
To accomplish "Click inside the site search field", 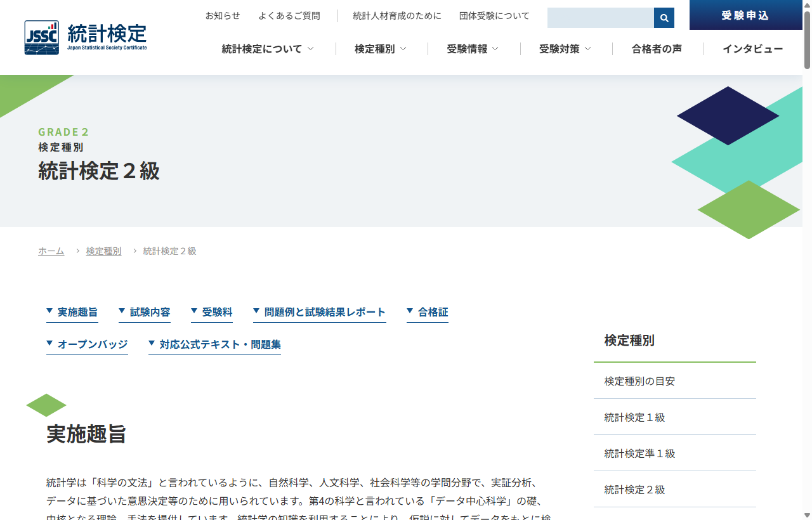I will click(601, 18).
